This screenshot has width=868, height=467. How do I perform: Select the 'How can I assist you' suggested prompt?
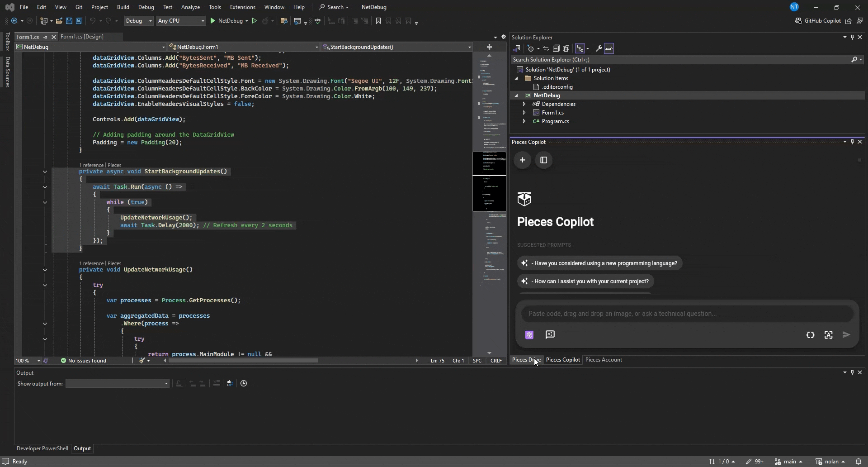(585, 281)
